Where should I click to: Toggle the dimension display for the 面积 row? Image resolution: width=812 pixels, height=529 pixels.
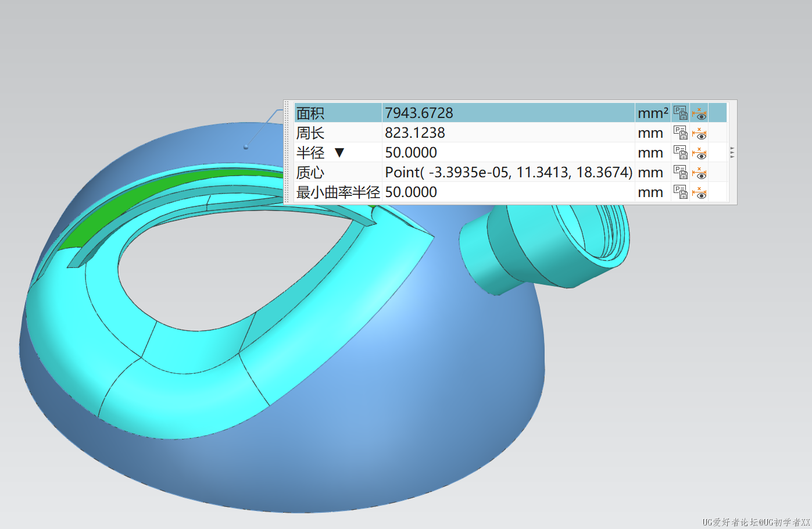pyautogui.click(x=699, y=113)
